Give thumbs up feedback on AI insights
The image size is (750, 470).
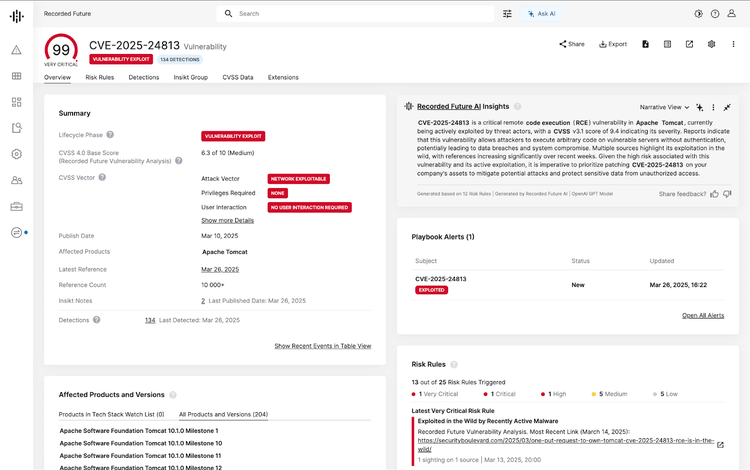click(714, 193)
